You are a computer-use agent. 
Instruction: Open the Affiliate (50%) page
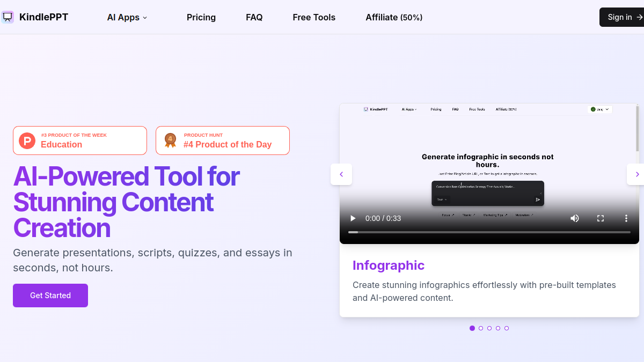[394, 17]
